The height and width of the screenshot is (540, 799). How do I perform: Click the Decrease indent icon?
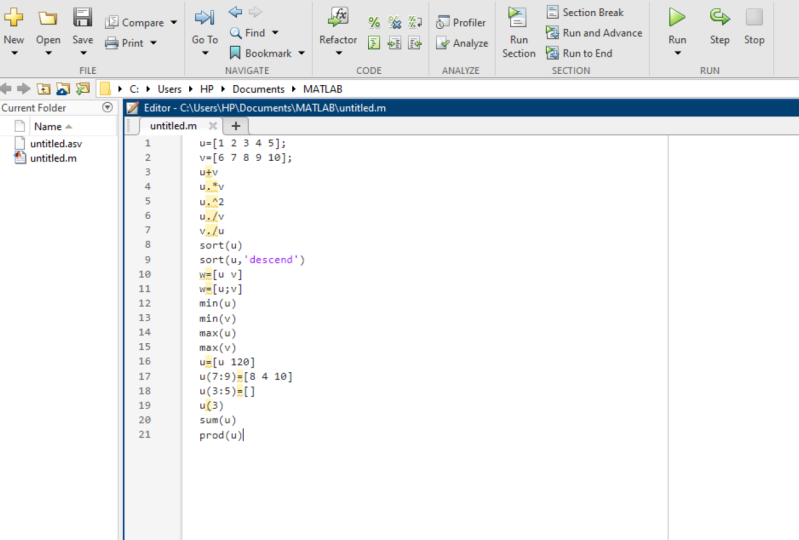[415, 43]
